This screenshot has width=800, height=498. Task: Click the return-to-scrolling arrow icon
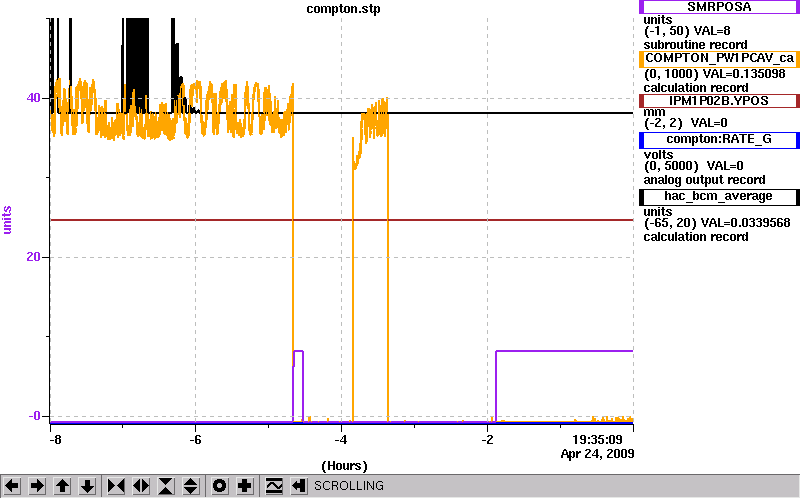[x=299, y=486]
